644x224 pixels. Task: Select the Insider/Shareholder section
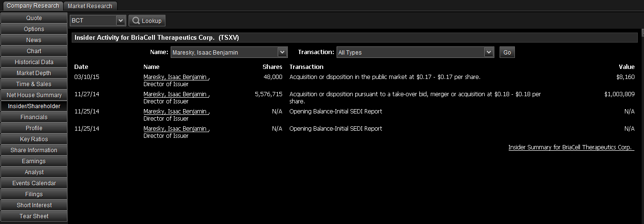click(34, 106)
